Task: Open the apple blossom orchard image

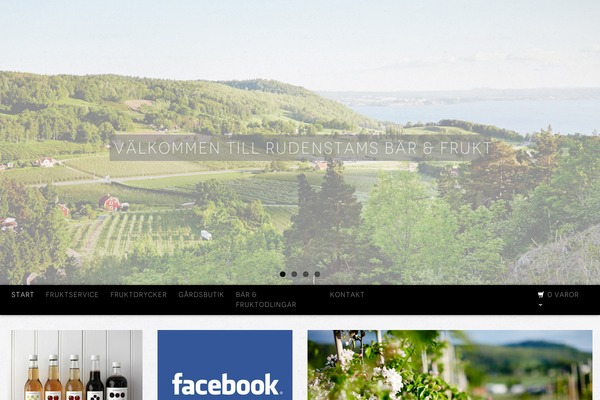Action: [x=450, y=365]
